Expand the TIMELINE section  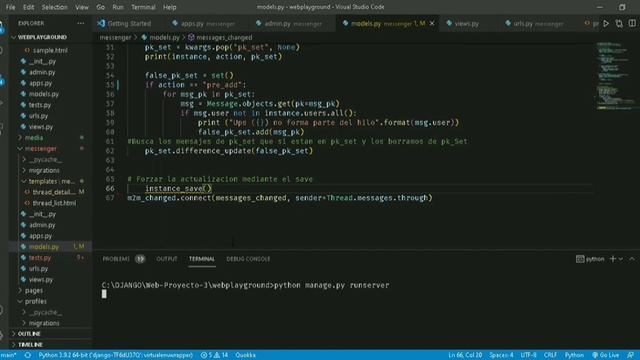tap(51, 344)
